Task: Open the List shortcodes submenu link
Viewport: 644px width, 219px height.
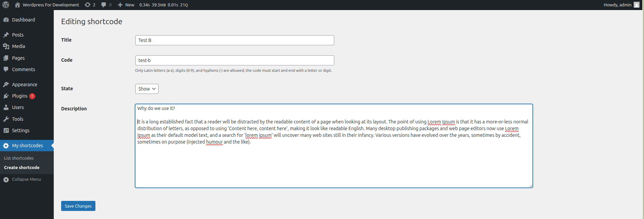Action: 19,158
